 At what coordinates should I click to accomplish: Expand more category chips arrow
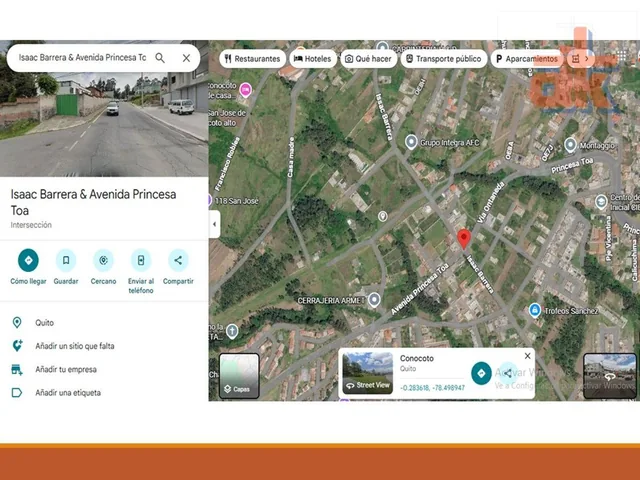(587, 59)
